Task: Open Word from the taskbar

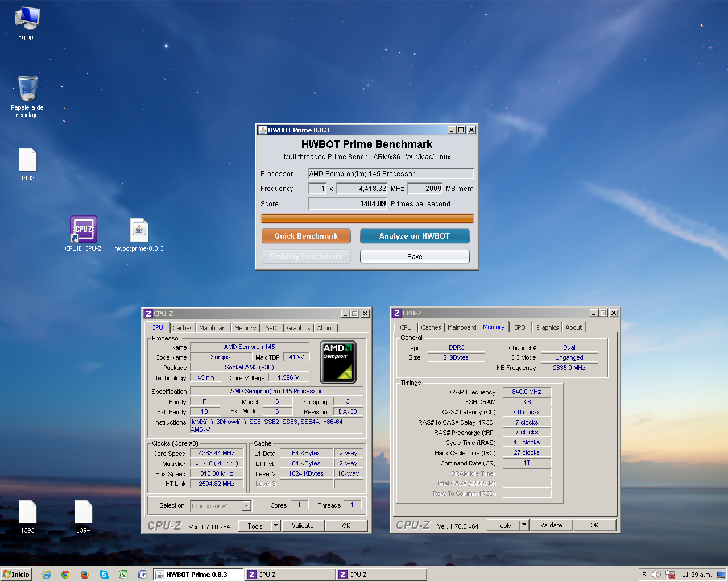Action: coord(142,575)
